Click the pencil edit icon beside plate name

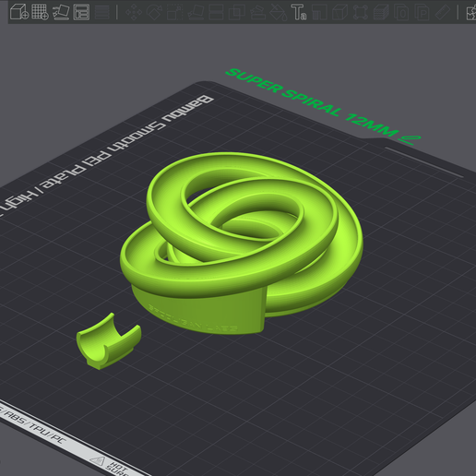[410, 140]
